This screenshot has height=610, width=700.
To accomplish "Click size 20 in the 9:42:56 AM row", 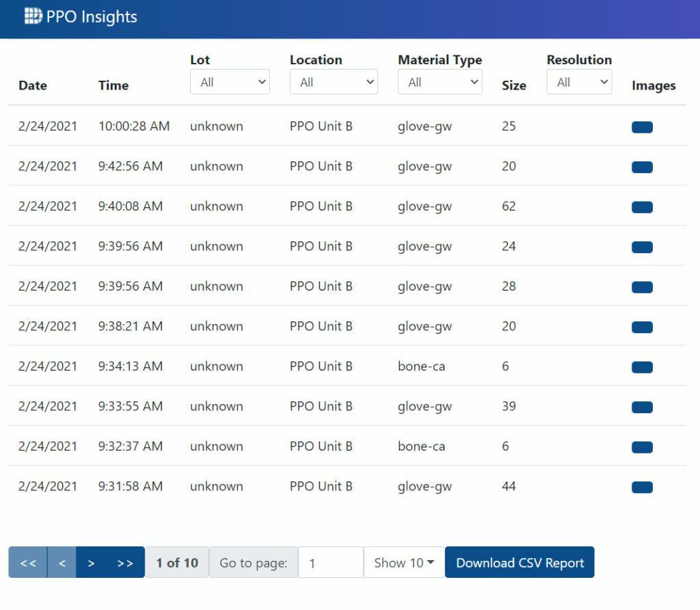I will click(x=509, y=166).
